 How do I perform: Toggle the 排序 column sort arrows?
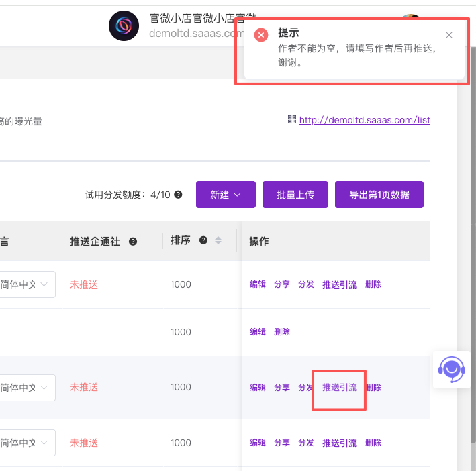218,241
